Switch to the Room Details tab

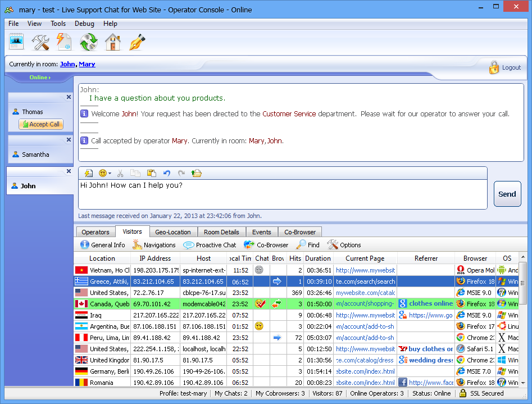coord(221,232)
